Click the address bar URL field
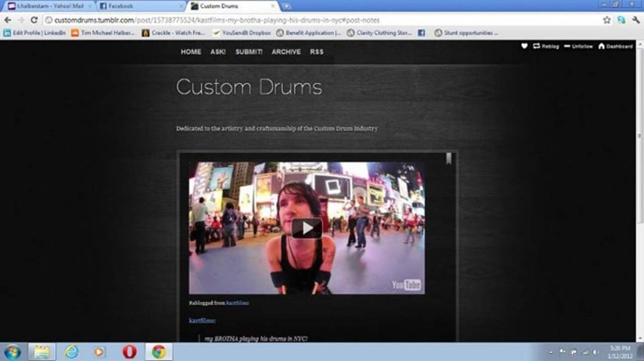The image size is (644, 361). point(321,20)
